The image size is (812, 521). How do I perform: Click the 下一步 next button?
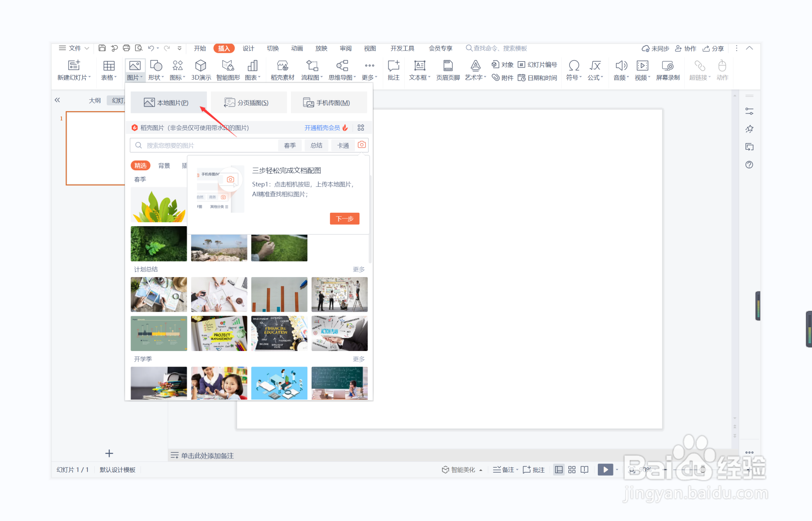click(x=344, y=219)
